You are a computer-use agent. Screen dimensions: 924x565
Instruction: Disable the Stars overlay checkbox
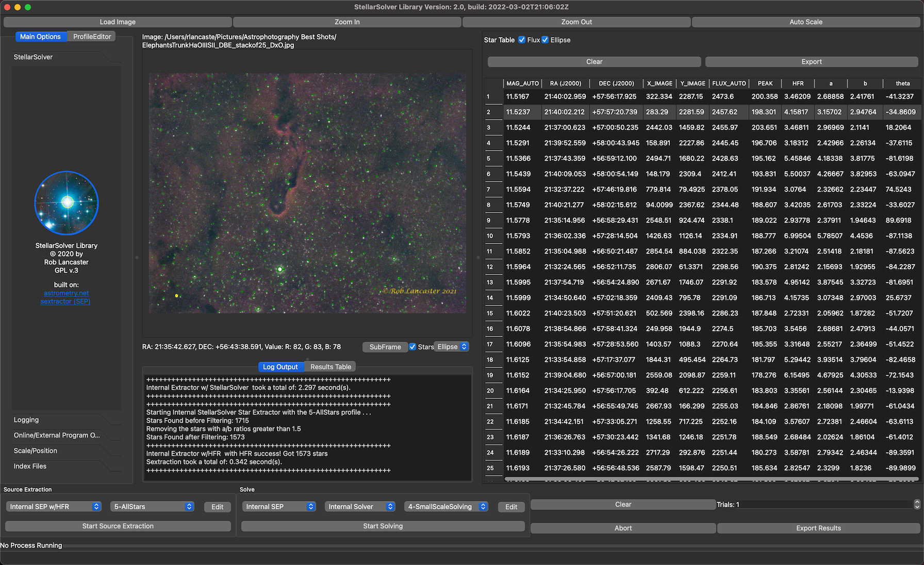412,347
